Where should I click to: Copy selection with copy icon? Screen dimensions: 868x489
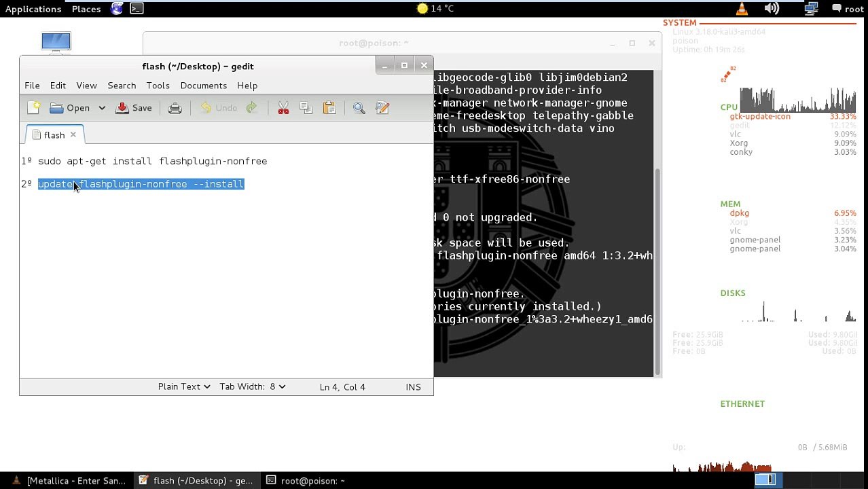306,108
